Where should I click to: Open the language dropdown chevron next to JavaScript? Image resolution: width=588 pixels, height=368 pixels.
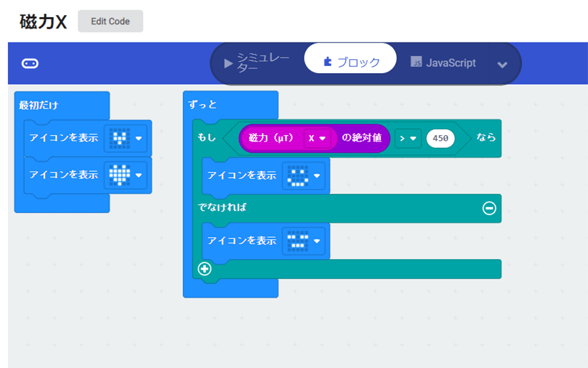[x=502, y=65]
